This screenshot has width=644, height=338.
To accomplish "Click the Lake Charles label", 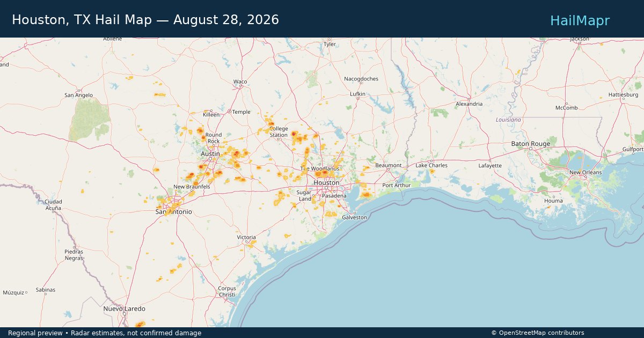I will tap(431, 165).
